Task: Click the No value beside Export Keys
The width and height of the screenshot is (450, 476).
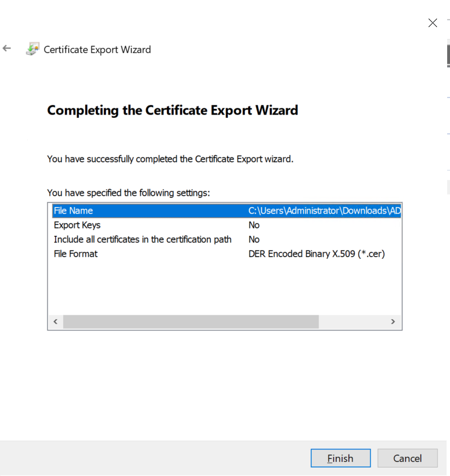Action: [254, 225]
